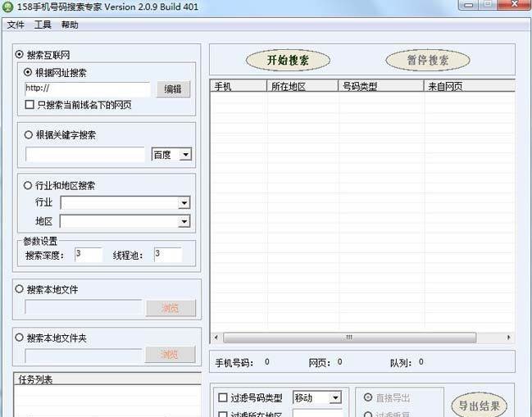Screen dimensions: 532x417
Task: Select the 直接导出 radio option
Action: (x=368, y=397)
